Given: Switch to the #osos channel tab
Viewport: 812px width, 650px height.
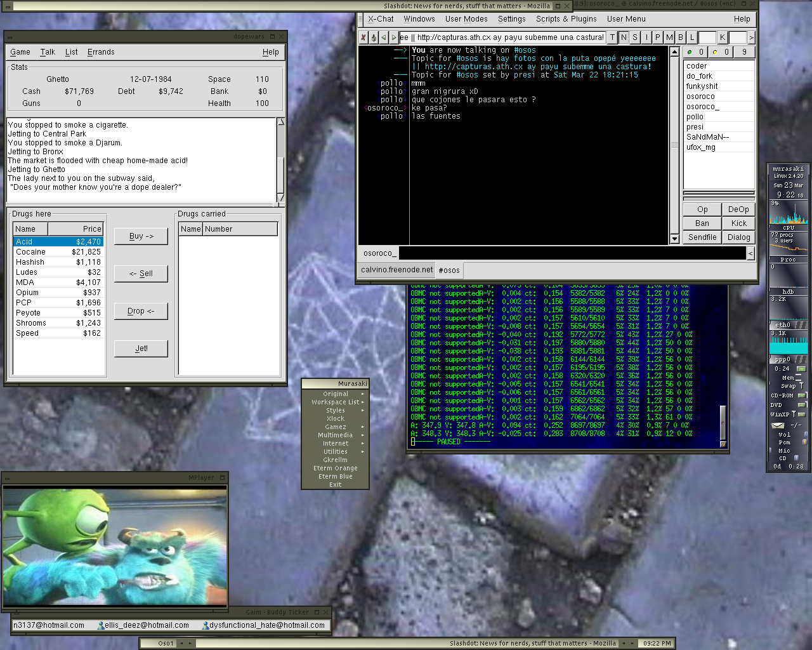Looking at the screenshot, I should 449,270.
